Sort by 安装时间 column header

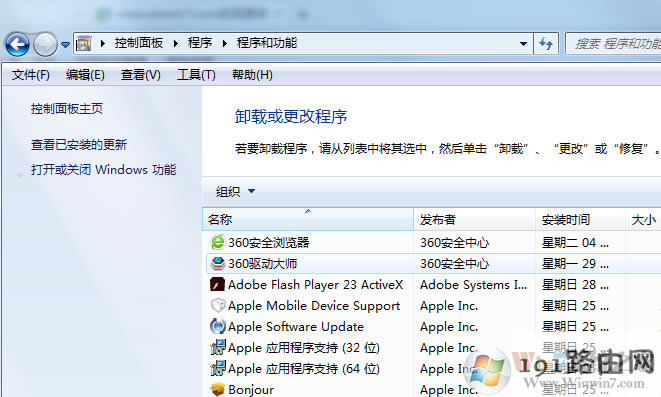pyautogui.click(x=580, y=219)
